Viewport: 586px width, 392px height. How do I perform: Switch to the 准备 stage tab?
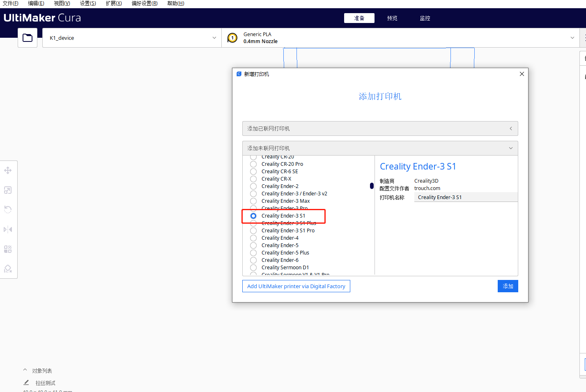coord(359,18)
